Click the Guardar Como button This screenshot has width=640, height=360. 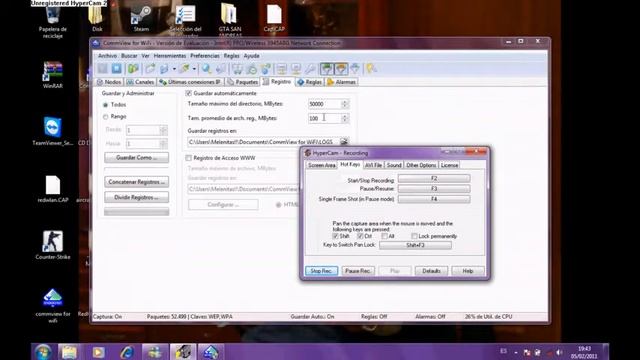[x=136, y=158]
